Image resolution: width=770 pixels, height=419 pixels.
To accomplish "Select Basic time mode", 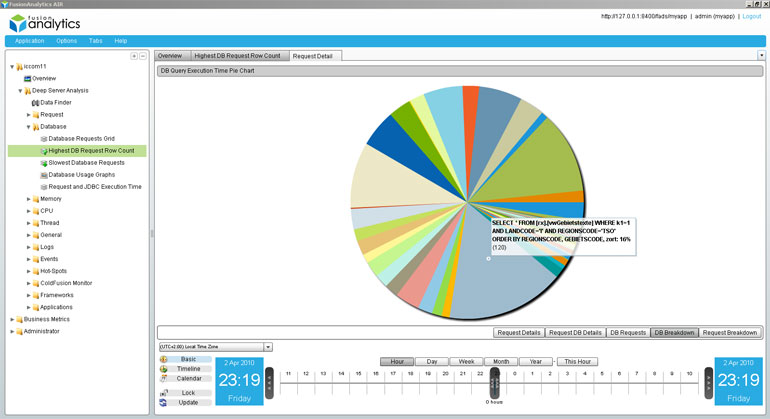I will [188, 360].
